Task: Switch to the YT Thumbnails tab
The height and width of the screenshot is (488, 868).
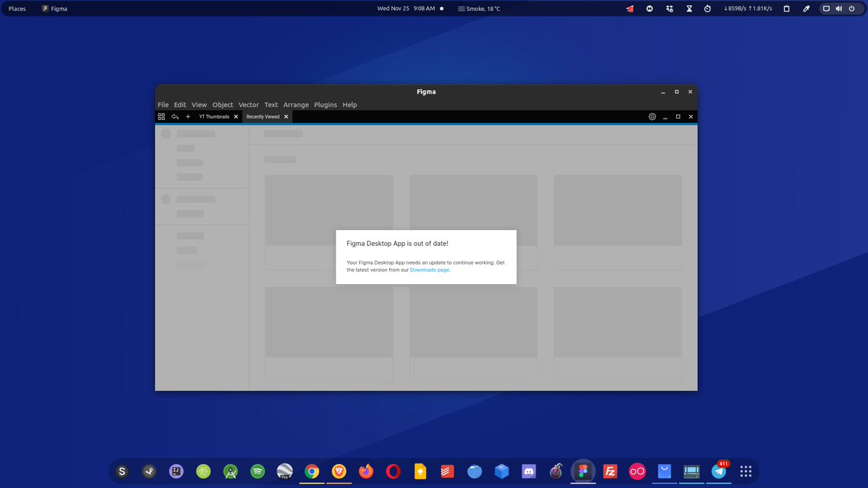Action: (215, 116)
